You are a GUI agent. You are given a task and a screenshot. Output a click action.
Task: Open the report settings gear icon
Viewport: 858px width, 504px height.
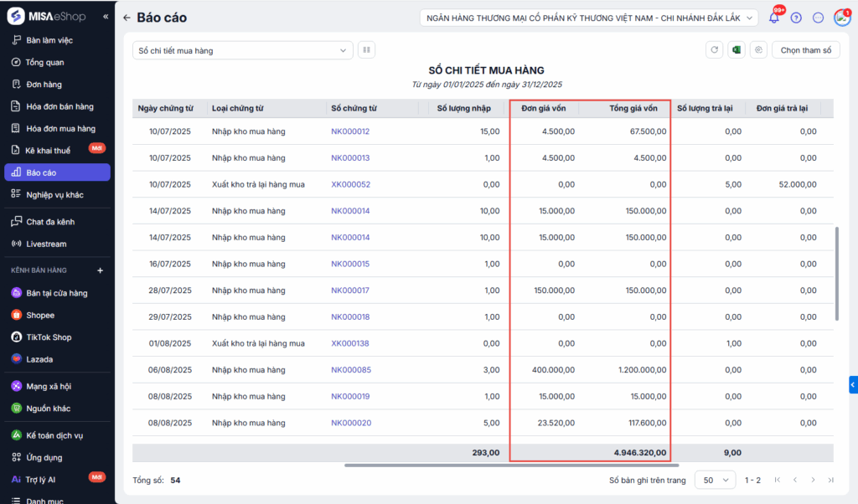tap(758, 50)
